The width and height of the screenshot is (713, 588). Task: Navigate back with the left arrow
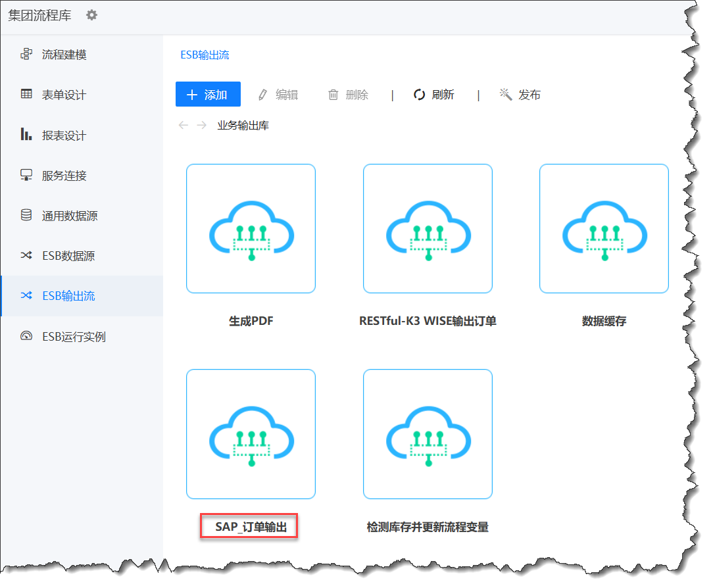(x=184, y=125)
